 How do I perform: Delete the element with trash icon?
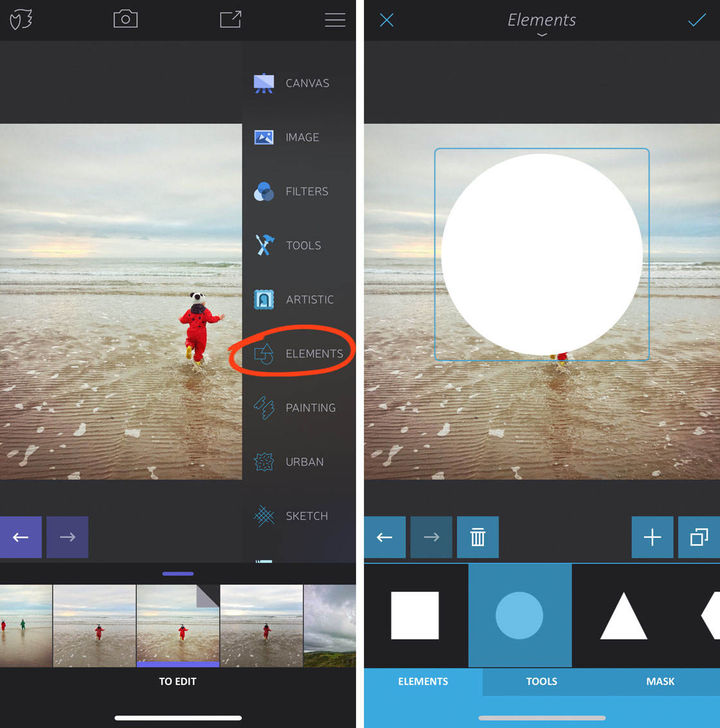pos(478,537)
